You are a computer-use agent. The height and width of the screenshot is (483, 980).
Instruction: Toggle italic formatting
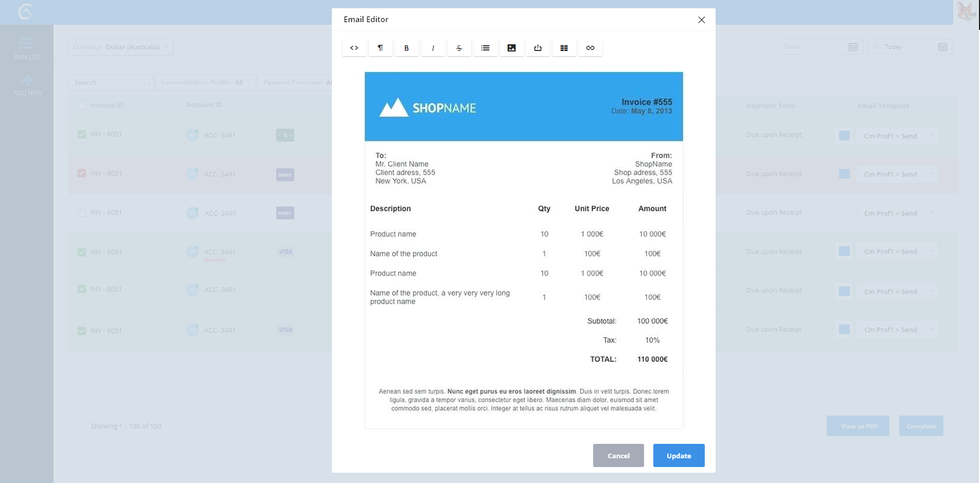(433, 48)
